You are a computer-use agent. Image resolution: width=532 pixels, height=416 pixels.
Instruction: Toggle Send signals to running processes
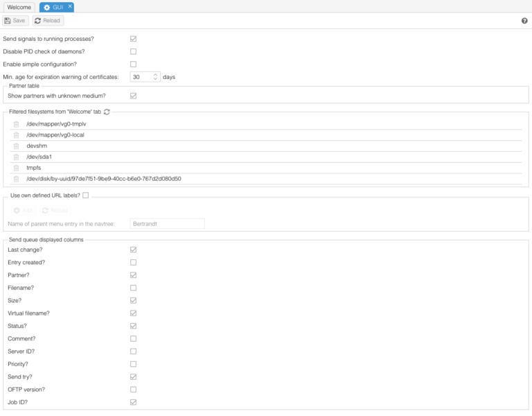point(134,39)
